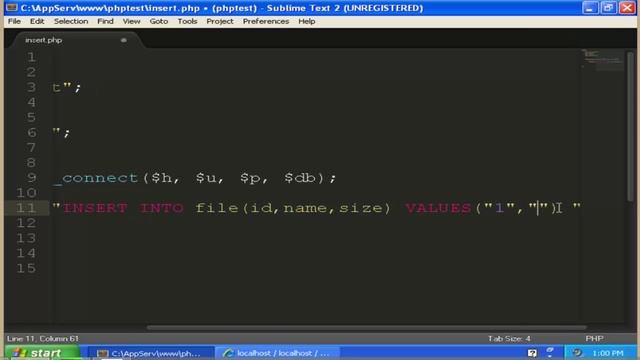This screenshot has height=360, width=640.
Task: Click _connect function name on line 9
Action: tap(96, 178)
